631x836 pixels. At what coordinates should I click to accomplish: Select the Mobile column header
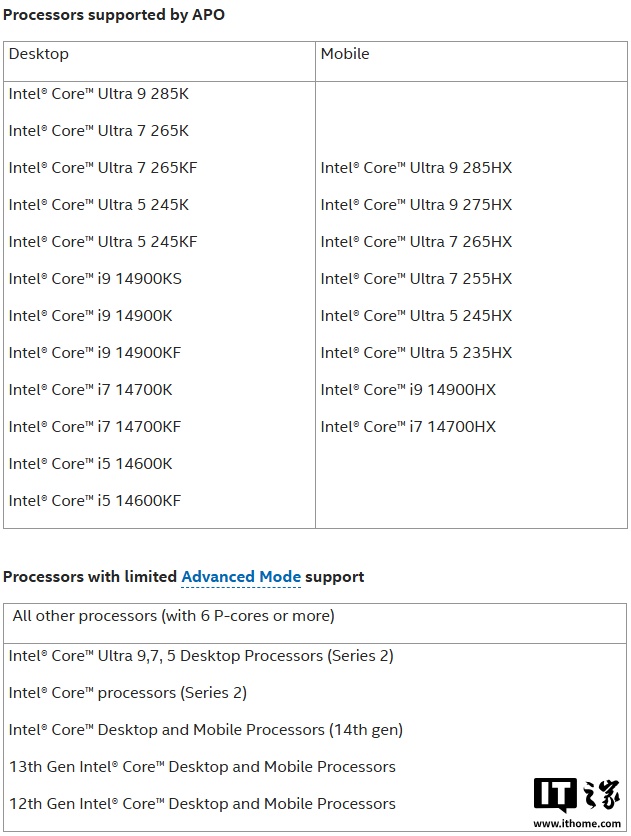pos(345,54)
